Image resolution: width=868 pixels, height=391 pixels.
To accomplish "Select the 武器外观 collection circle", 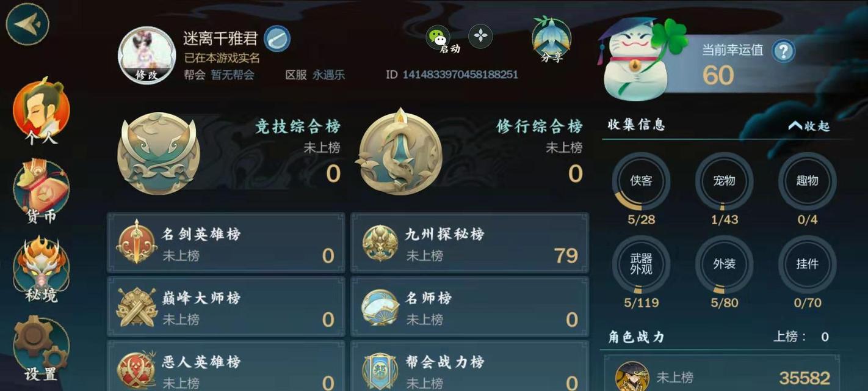I will coord(641,265).
